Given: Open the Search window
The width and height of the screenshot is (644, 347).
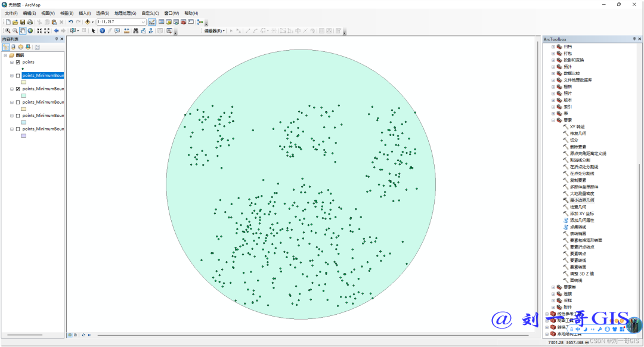Looking at the screenshot, I should pos(176,22).
